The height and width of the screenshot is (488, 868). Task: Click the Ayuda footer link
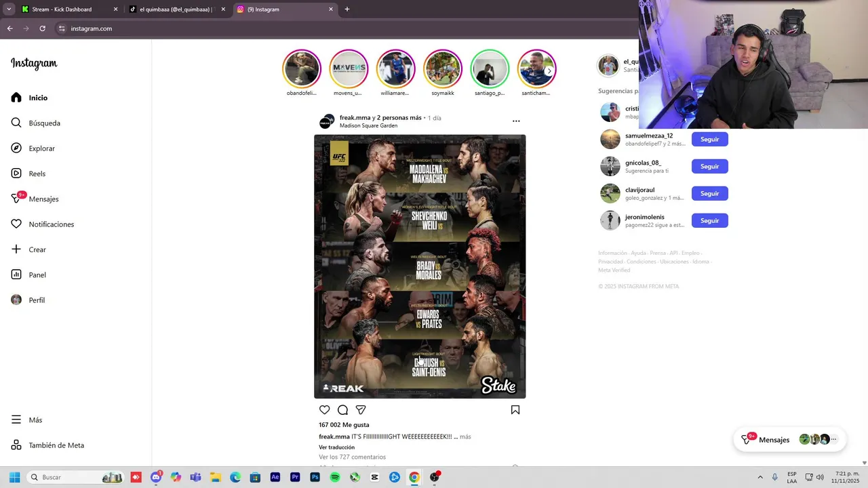(638, 253)
